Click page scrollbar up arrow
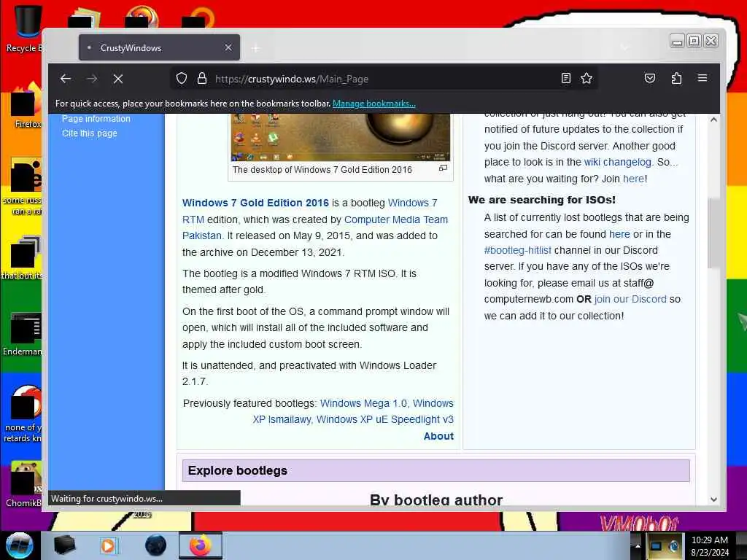 [713, 120]
